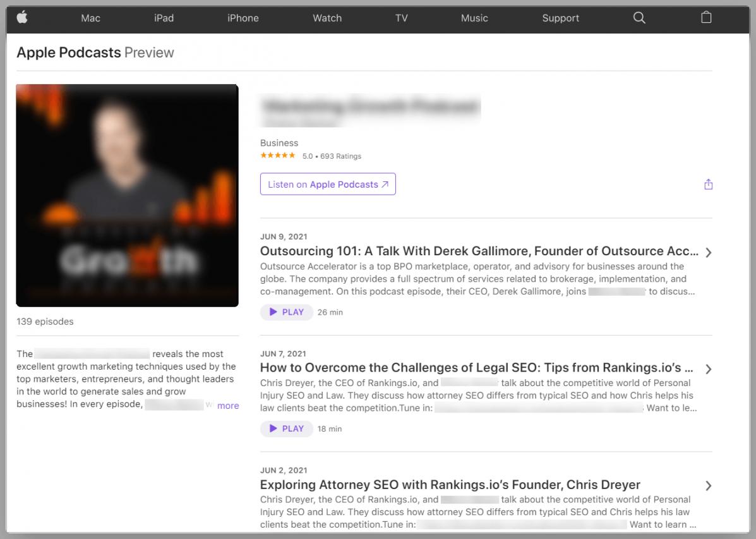Open the search magnifier icon
The image size is (756, 539).
(x=639, y=18)
